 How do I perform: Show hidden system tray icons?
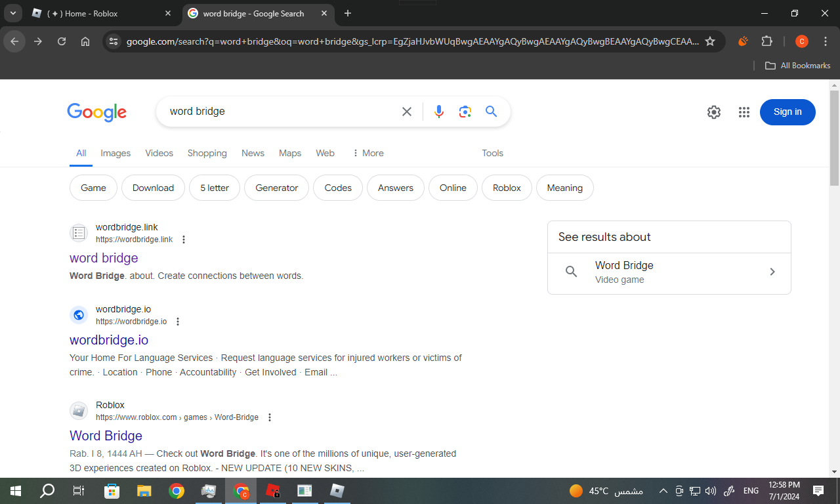[663, 491]
